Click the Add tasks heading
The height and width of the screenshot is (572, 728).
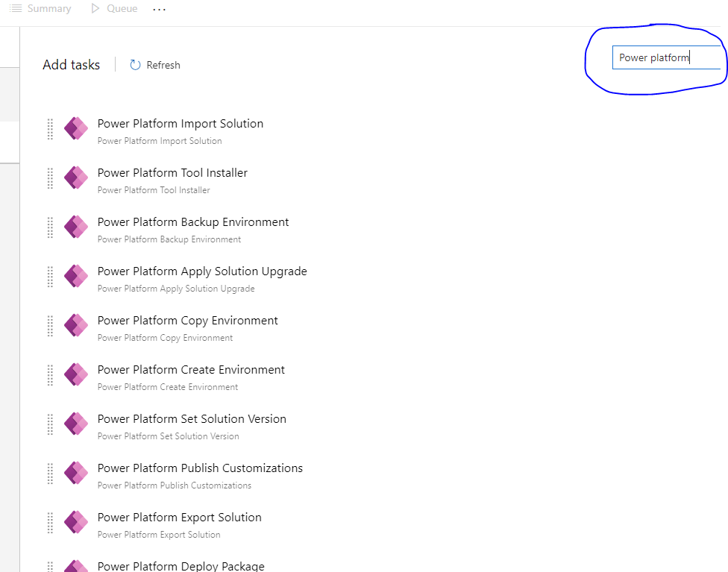[71, 65]
